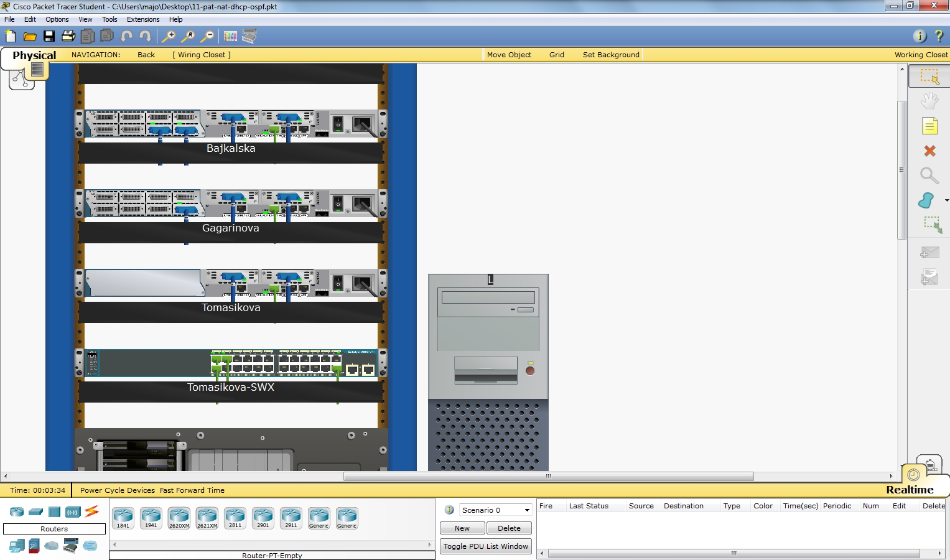
Task: Pick the 1841 router model
Action: pyautogui.click(x=123, y=518)
